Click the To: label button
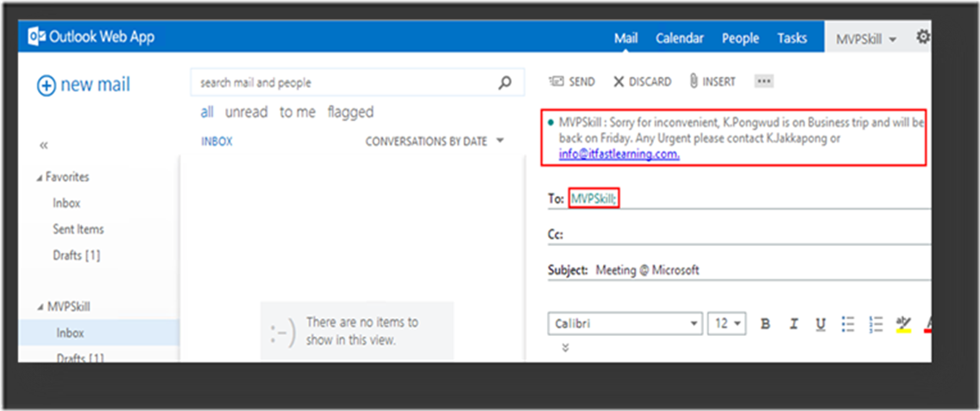The image size is (980, 411). pos(556,199)
